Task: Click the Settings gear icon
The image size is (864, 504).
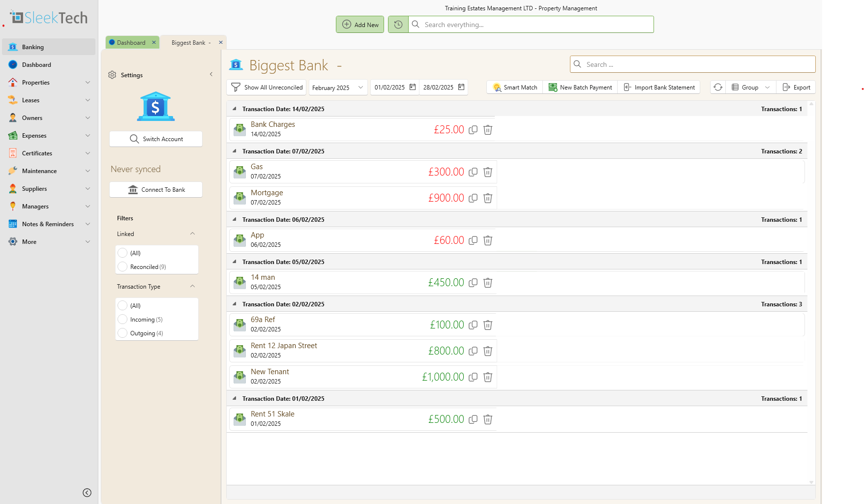Action: pos(112,75)
